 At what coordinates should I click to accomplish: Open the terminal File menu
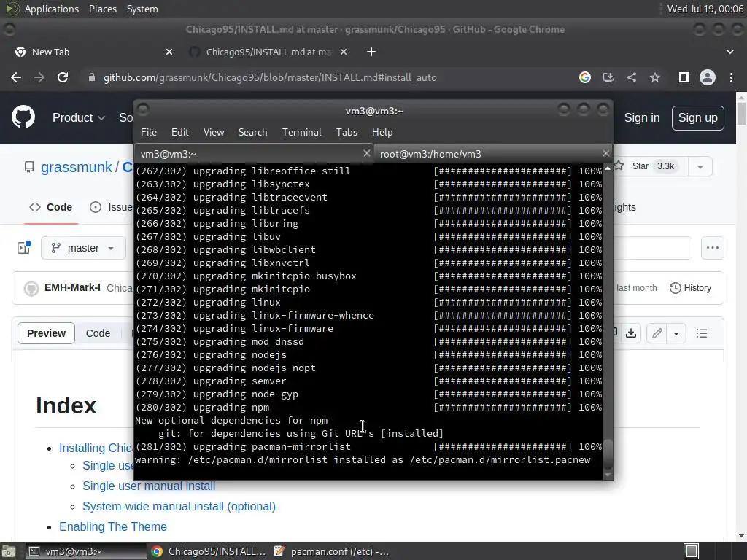149,132
